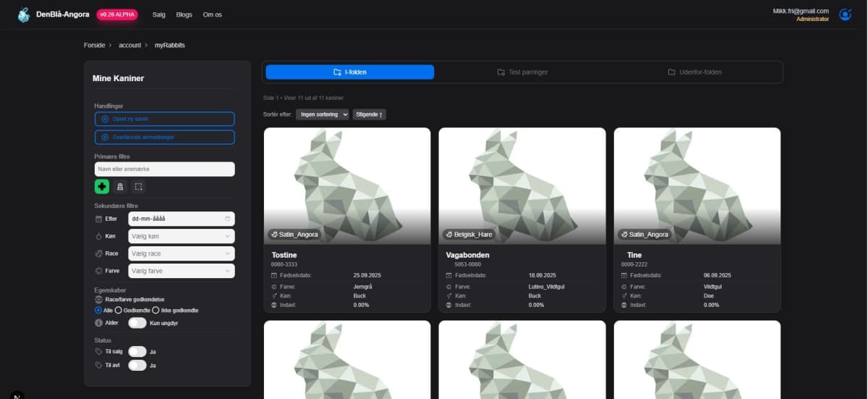This screenshot has width=868, height=399.
Task: Open the Vælg race dropdown
Action: coord(181,253)
